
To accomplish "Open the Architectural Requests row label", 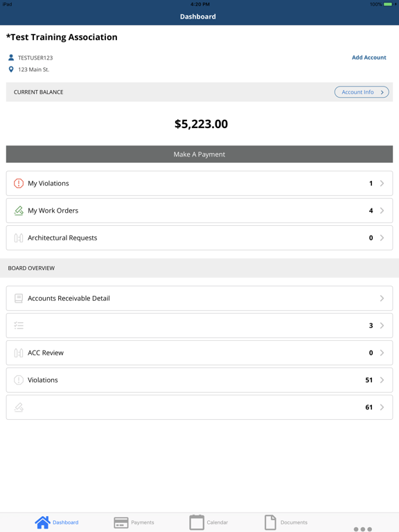I will pyautogui.click(x=62, y=238).
